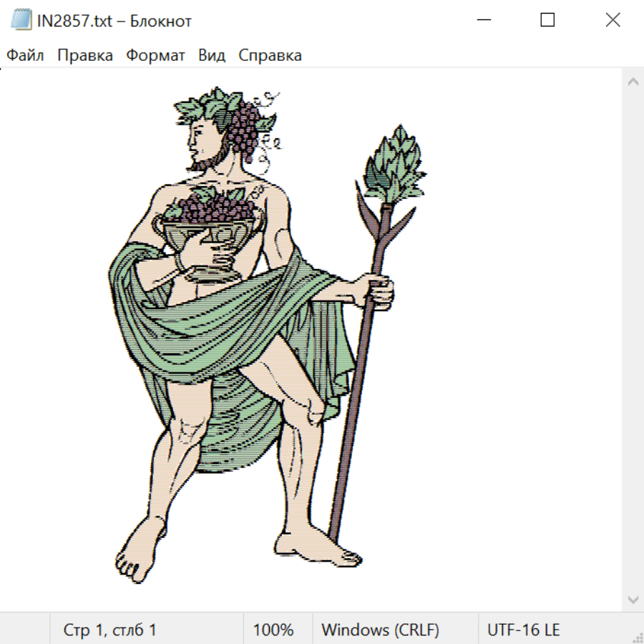Screen dimensions: 644x644
Task: Click the Notepad icon in the title bar
Action: (x=21, y=21)
